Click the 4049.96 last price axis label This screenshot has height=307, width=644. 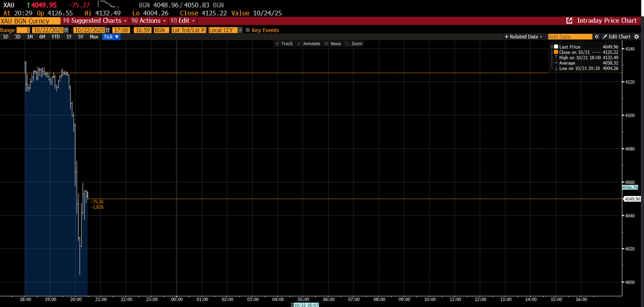pos(632,199)
